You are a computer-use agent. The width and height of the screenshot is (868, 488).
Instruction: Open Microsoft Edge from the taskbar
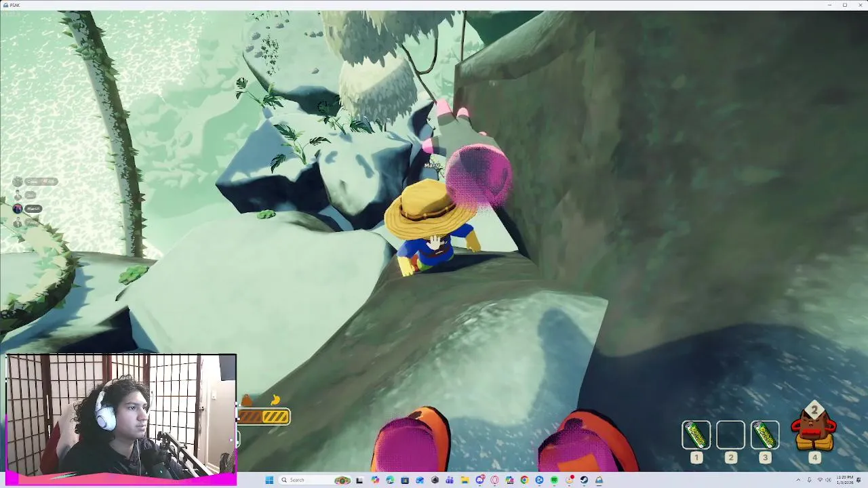pyautogui.click(x=390, y=480)
